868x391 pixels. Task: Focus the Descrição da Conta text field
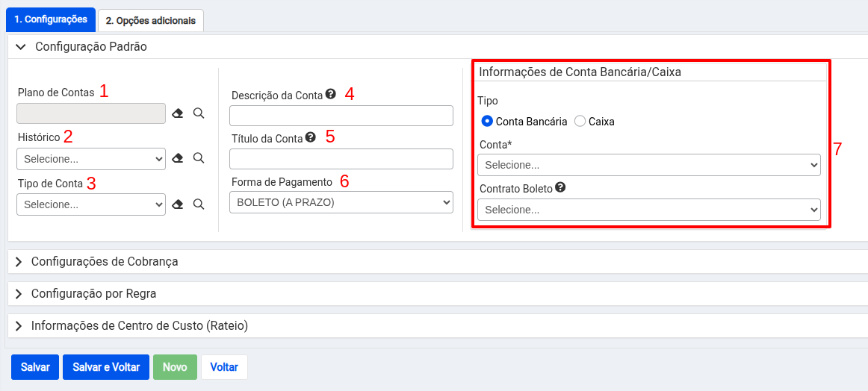[x=341, y=116]
